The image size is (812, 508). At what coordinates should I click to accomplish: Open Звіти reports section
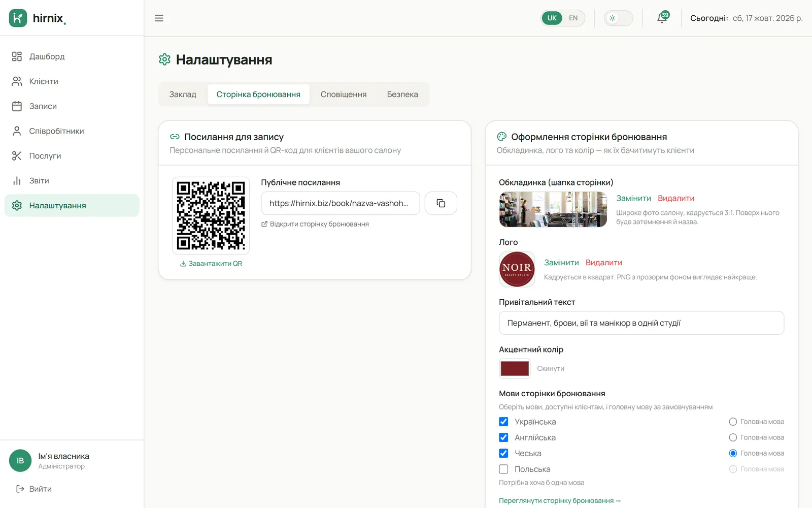(x=72, y=181)
